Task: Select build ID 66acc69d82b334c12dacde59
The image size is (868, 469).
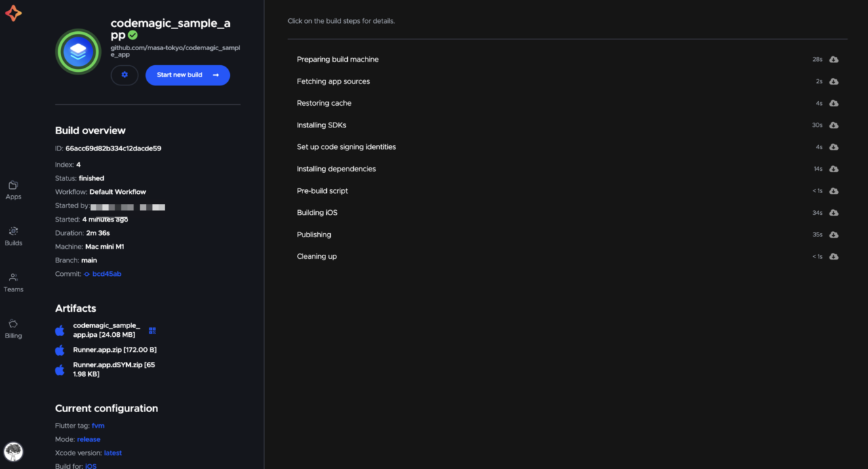Action: pyautogui.click(x=113, y=148)
